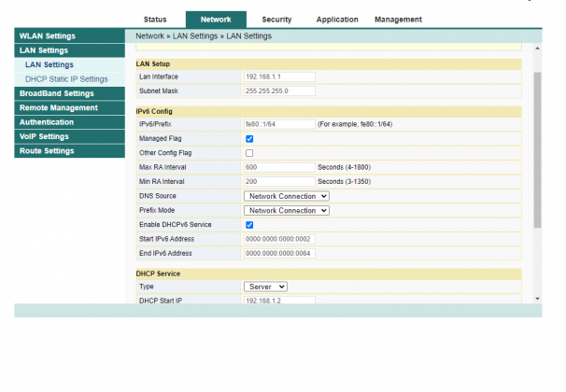Viewport: 566px width, 392px height.
Task: Enable the Other Config Flag checkbox
Action: point(249,152)
